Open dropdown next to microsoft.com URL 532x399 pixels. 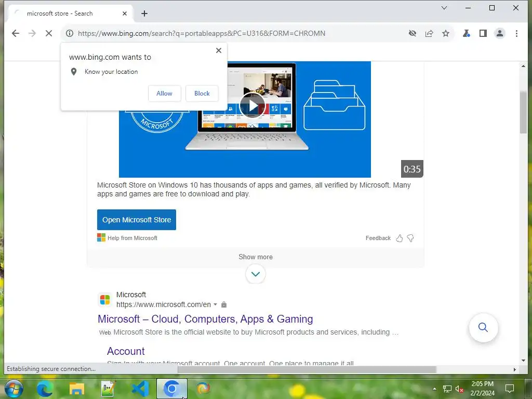coord(215,304)
